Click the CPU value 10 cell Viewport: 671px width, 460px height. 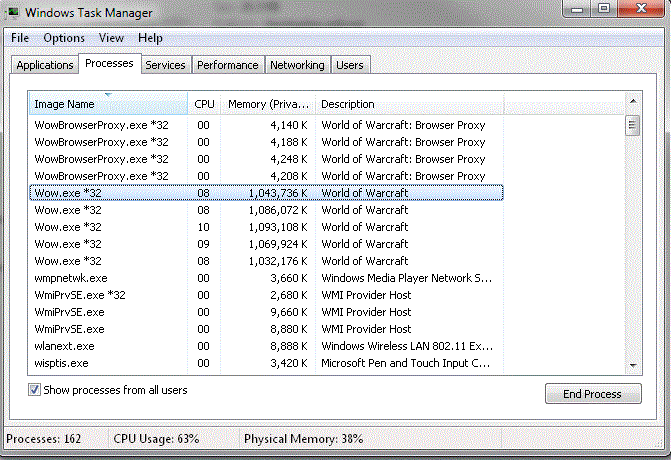[x=203, y=227]
